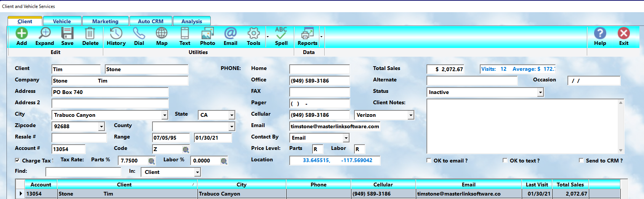Click the Email address field

[335, 126]
